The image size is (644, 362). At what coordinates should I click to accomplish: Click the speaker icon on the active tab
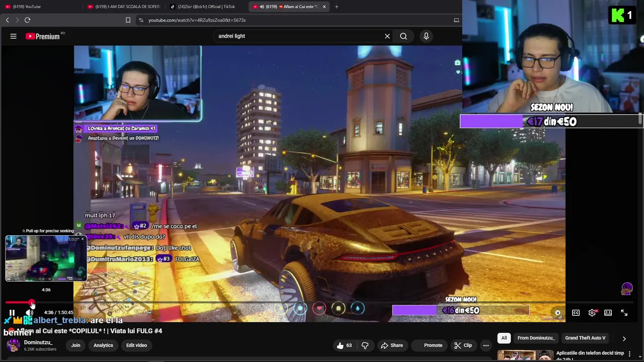point(262,7)
